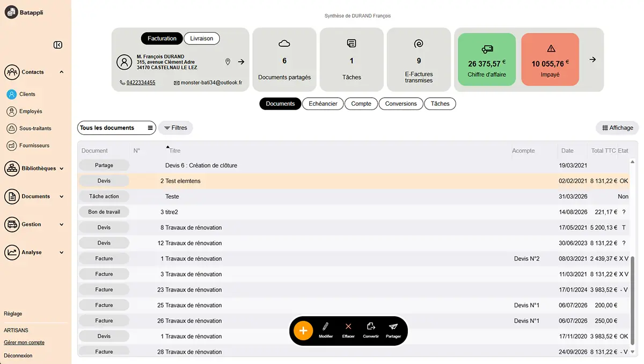Select row 'Devis 6 : Création de clôture'
The width and height of the screenshot is (644, 364).
click(x=354, y=165)
